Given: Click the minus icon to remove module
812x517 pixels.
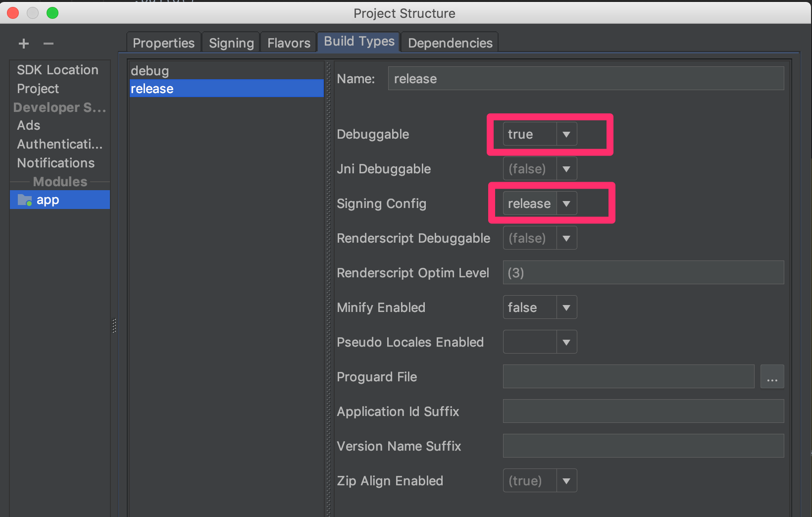Looking at the screenshot, I should (x=48, y=44).
